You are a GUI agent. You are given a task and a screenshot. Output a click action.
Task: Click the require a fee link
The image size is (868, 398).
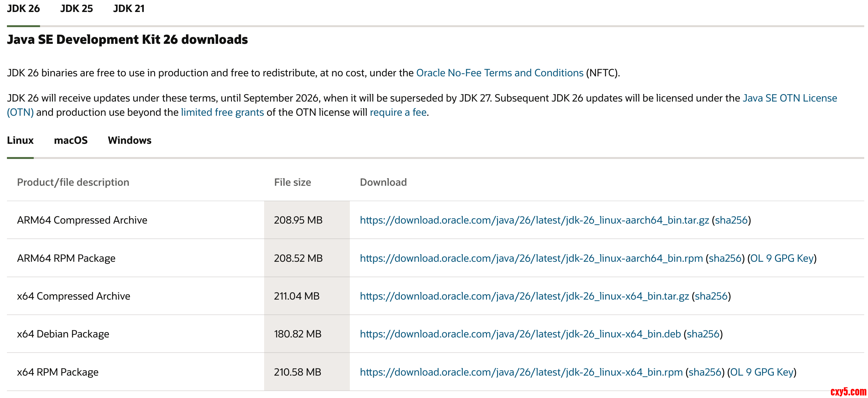[x=398, y=112]
